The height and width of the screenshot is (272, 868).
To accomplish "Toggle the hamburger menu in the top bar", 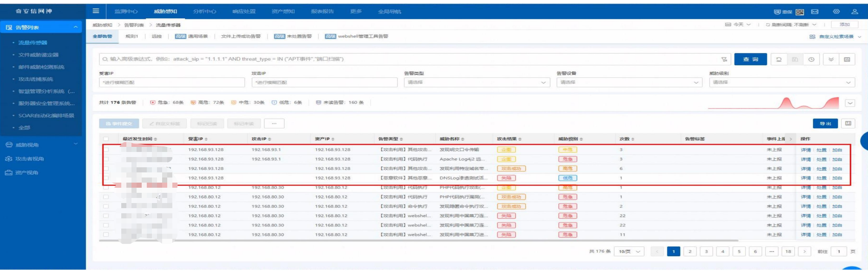I will pyautogui.click(x=96, y=11).
